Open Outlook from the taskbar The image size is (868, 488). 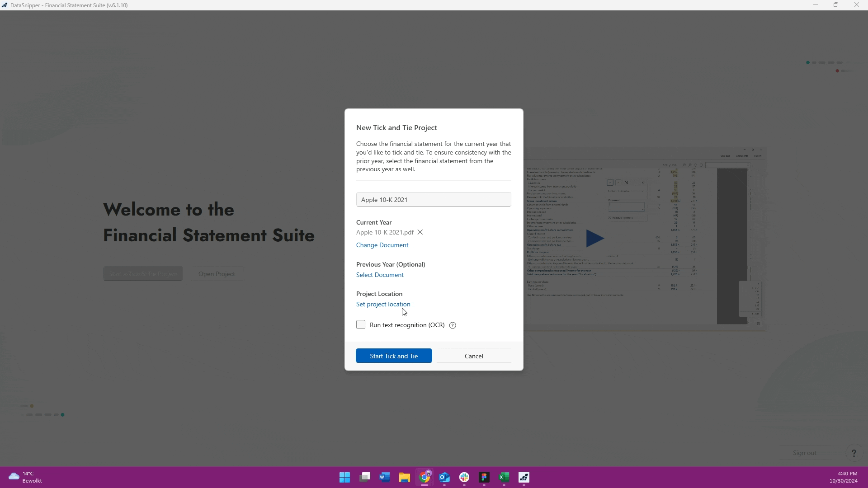(x=444, y=477)
